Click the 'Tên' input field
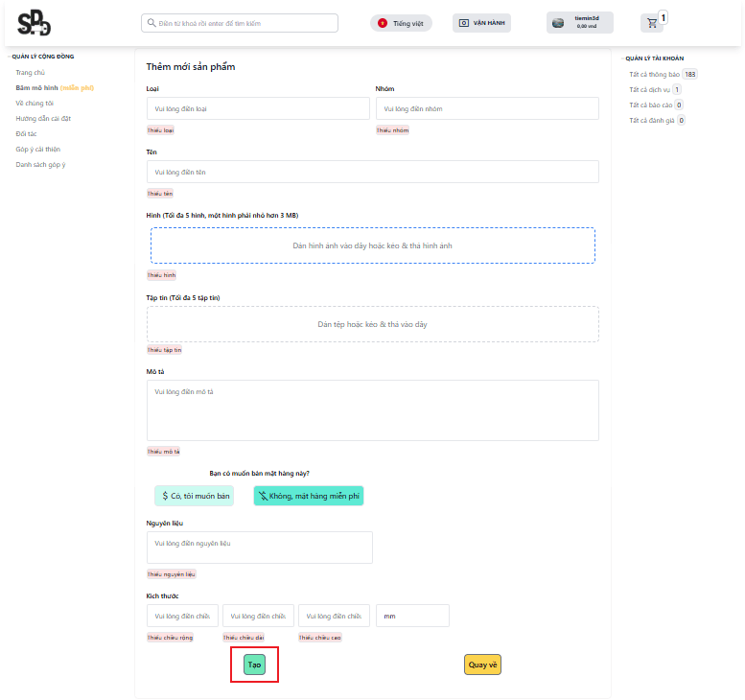 point(372,172)
